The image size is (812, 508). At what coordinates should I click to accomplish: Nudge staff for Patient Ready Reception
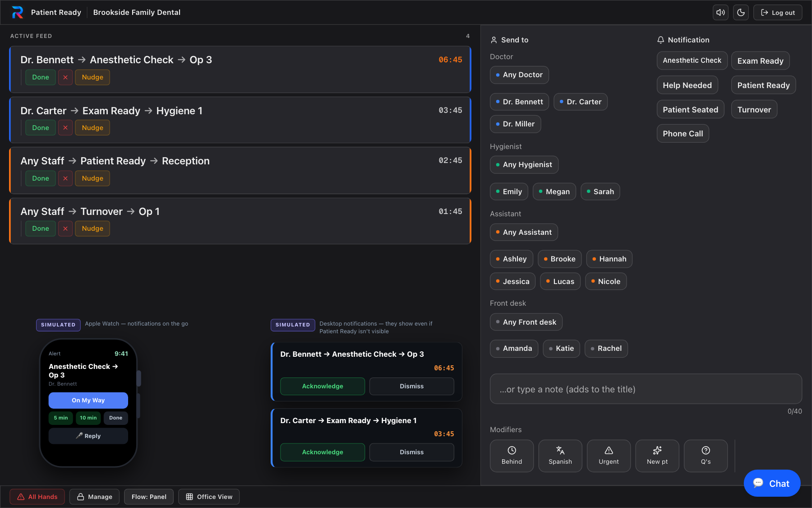point(92,178)
